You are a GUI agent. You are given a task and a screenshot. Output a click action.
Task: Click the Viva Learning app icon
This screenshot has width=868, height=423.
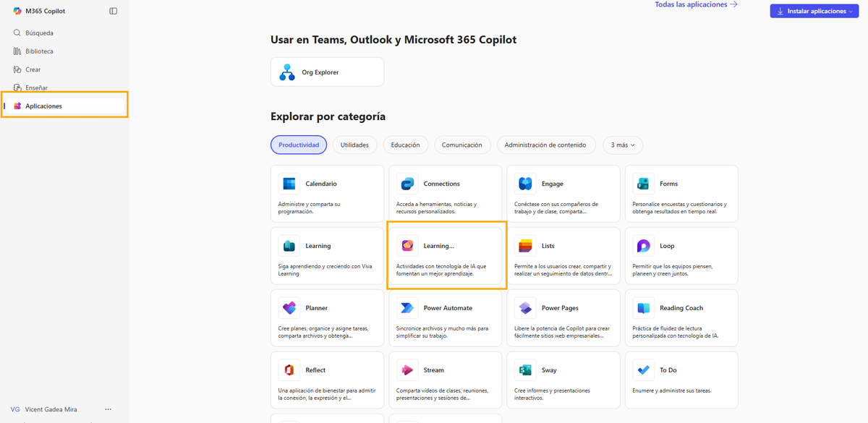[x=289, y=246]
